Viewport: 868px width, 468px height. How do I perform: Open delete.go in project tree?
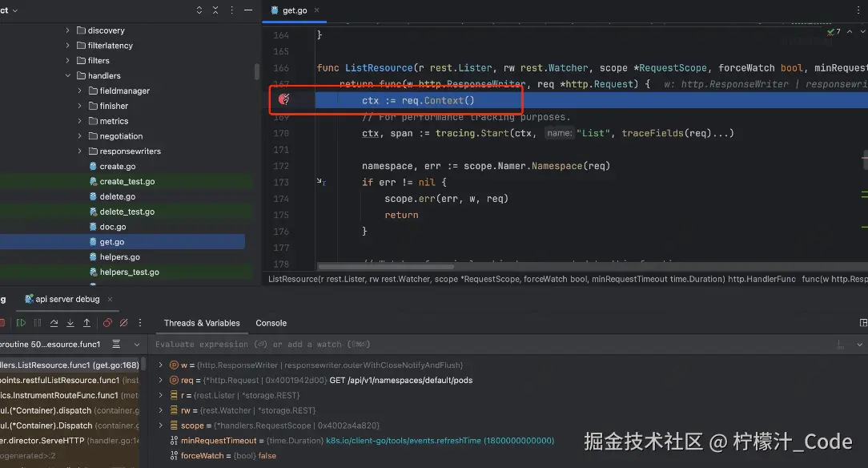pyautogui.click(x=118, y=196)
